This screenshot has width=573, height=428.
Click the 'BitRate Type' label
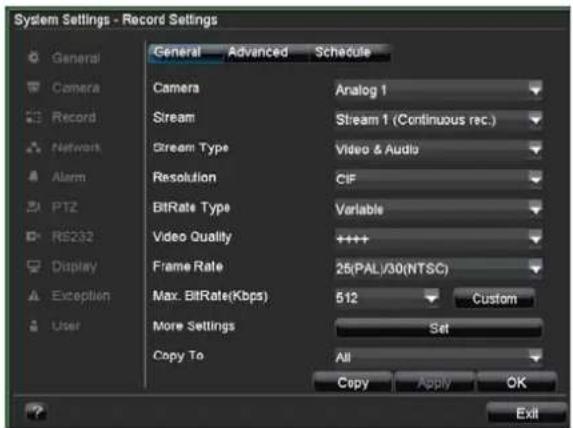click(191, 208)
